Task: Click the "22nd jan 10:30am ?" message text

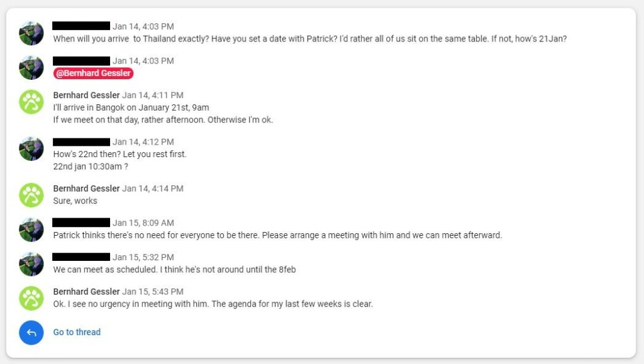Action: click(x=91, y=167)
